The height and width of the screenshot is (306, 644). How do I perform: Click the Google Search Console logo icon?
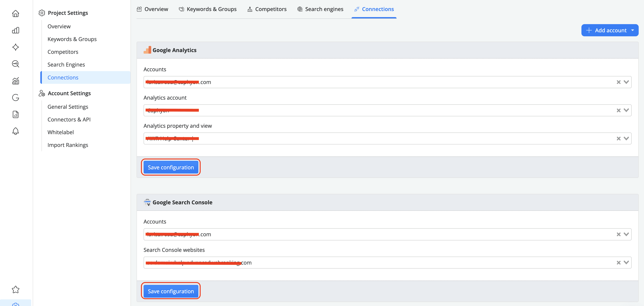click(147, 202)
